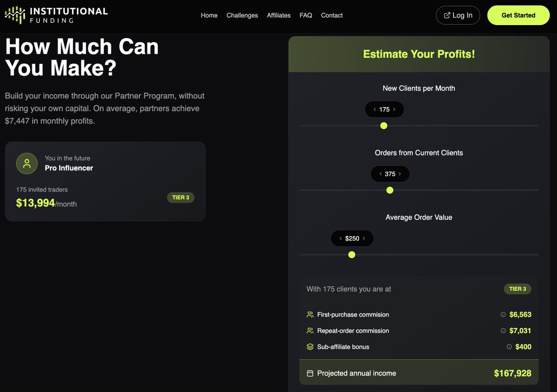Open the First-purchase commission info icon
This screenshot has width=557, height=392.
tap(503, 315)
